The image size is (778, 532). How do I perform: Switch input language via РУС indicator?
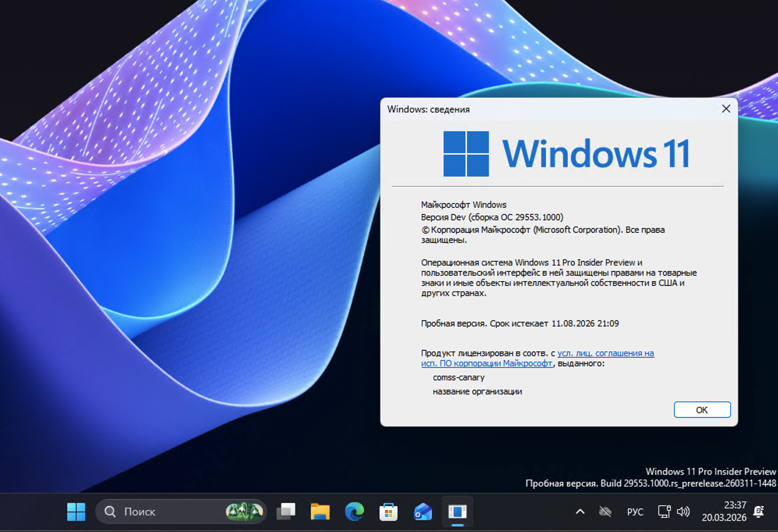click(635, 512)
